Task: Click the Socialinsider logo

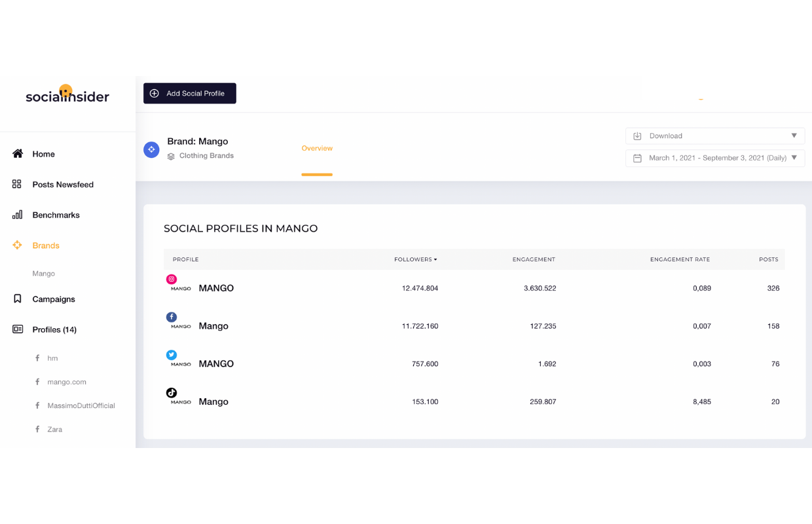Action: [67, 94]
